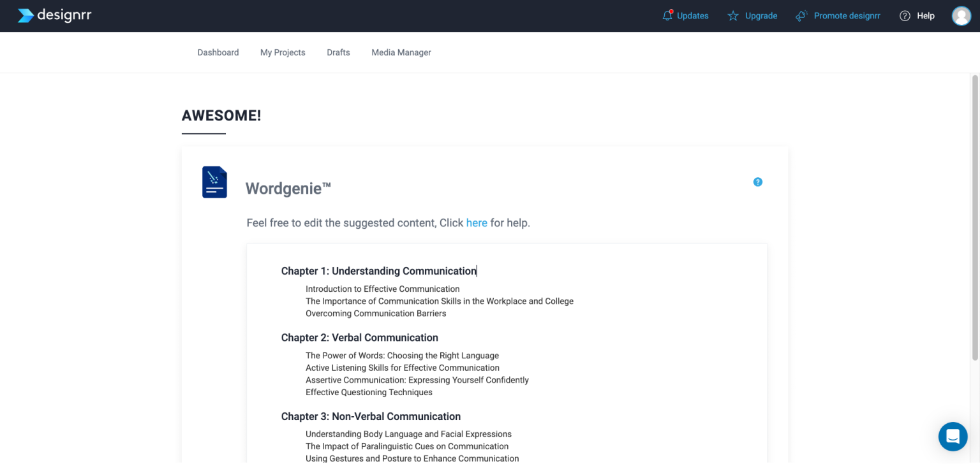Image resolution: width=980 pixels, height=464 pixels.
Task: Go to the Dashboard tab
Action: pos(218,52)
